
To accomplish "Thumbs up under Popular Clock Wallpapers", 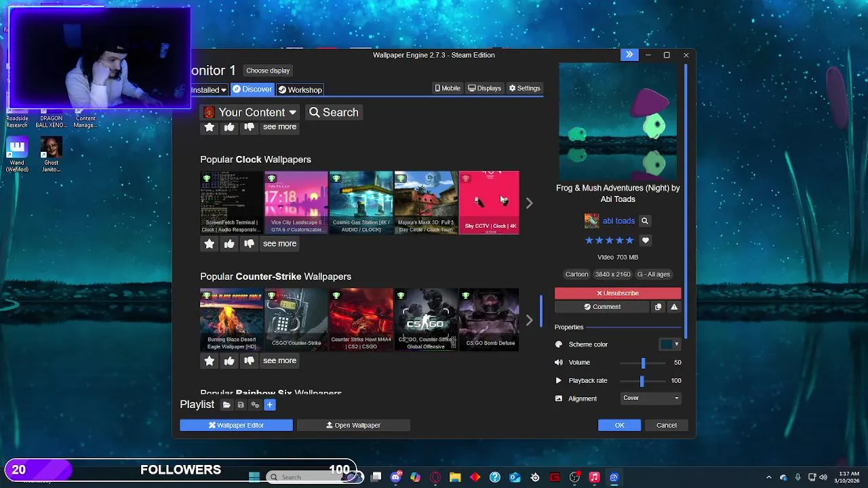I will (x=229, y=244).
